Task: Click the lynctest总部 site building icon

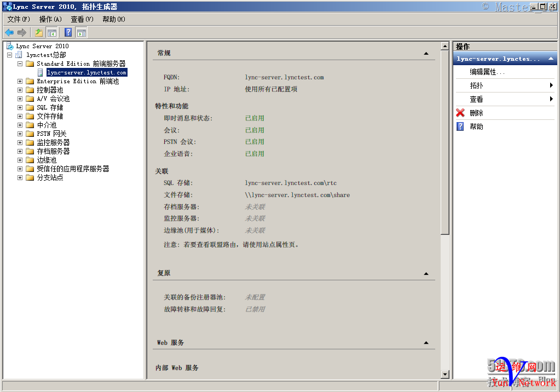Action: tap(19, 55)
